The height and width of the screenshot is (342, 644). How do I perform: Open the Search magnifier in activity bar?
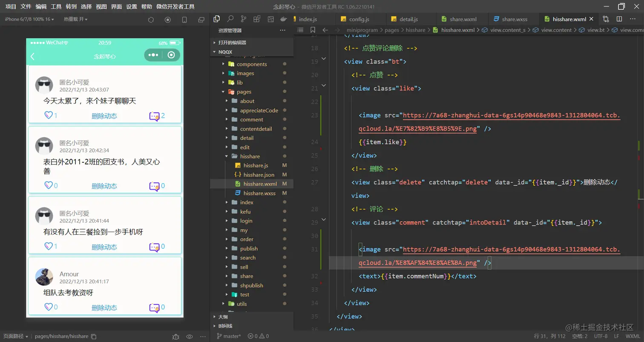[230, 19]
